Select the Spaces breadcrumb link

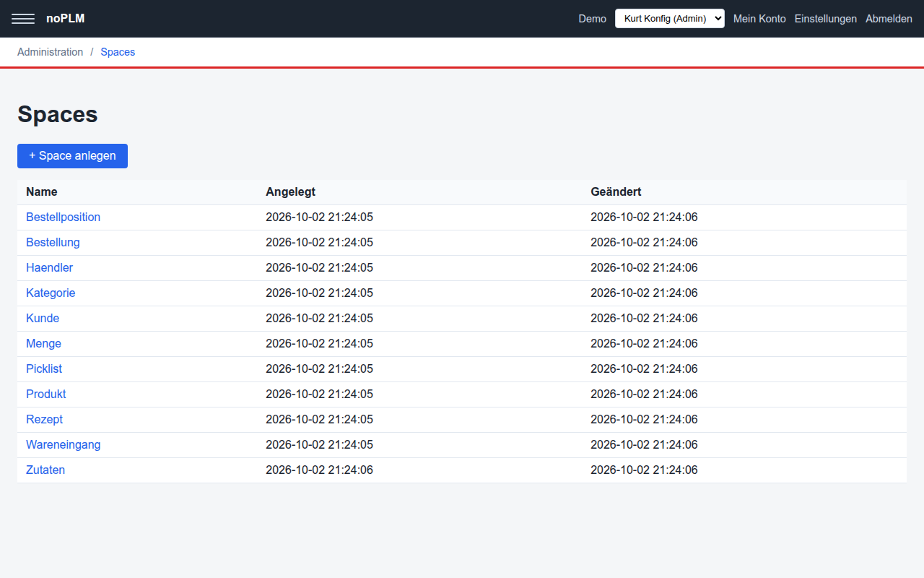[x=118, y=52]
